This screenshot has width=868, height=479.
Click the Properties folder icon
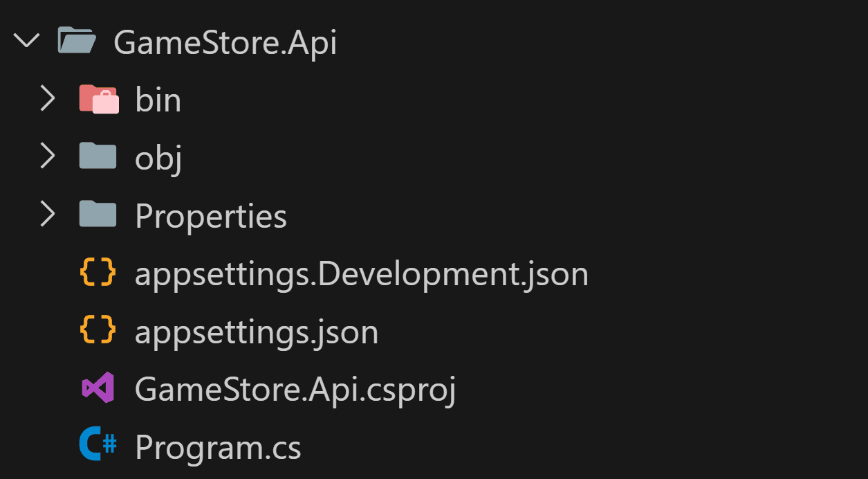pyautogui.click(x=98, y=215)
